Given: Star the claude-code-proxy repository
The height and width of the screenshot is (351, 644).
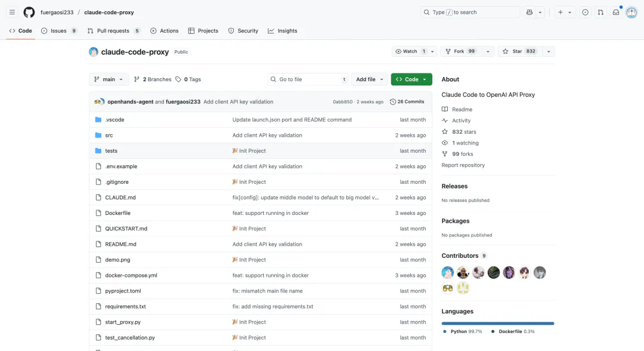Looking at the screenshot, I should click(x=520, y=51).
